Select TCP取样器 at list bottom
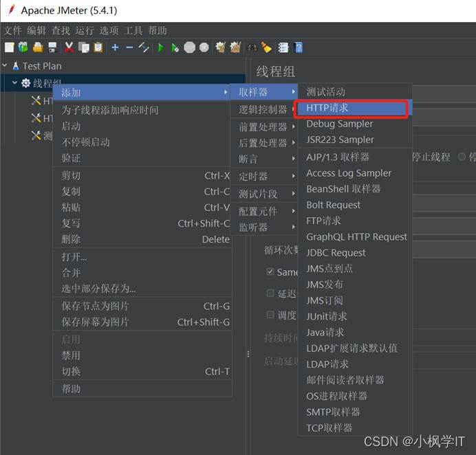The height and width of the screenshot is (455, 476). [x=354, y=428]
